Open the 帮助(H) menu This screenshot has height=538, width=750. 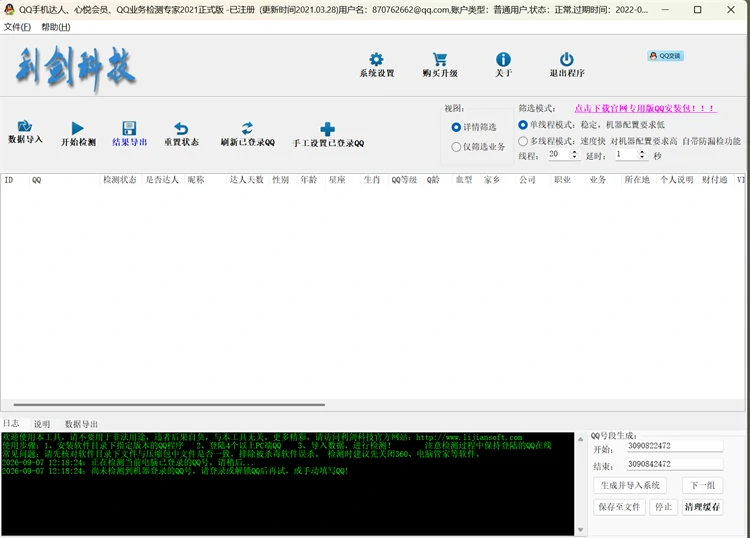tap(55, 27)
